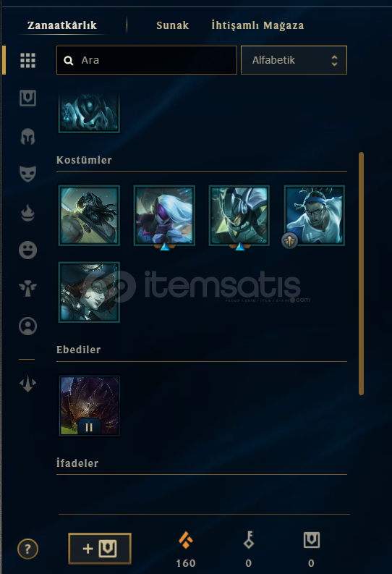Viewport: 392px width, 574px height.
Task: Select the skin shard with headband and glasses
Action: coord(315,215)
